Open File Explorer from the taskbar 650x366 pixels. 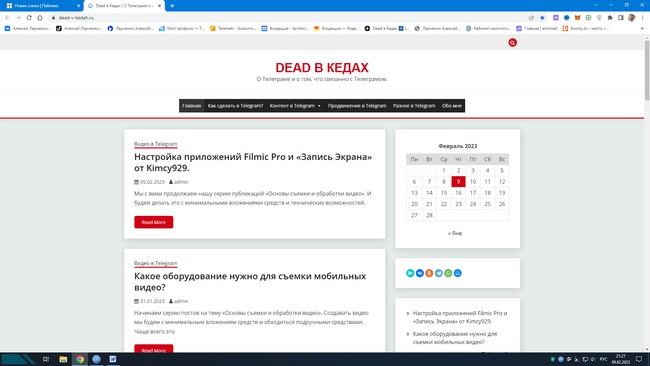point(63,359)
